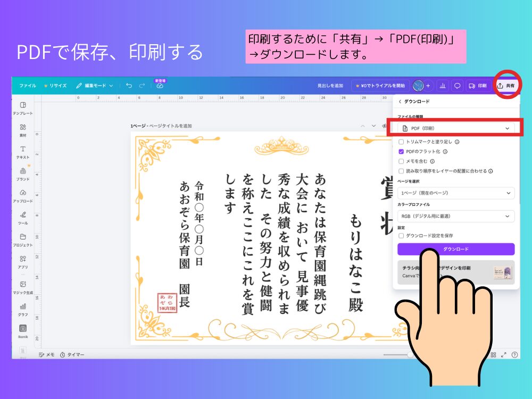Select the gold crown ornament on certificate
Viewport: 532px width, 399px height.
[281, 146]
